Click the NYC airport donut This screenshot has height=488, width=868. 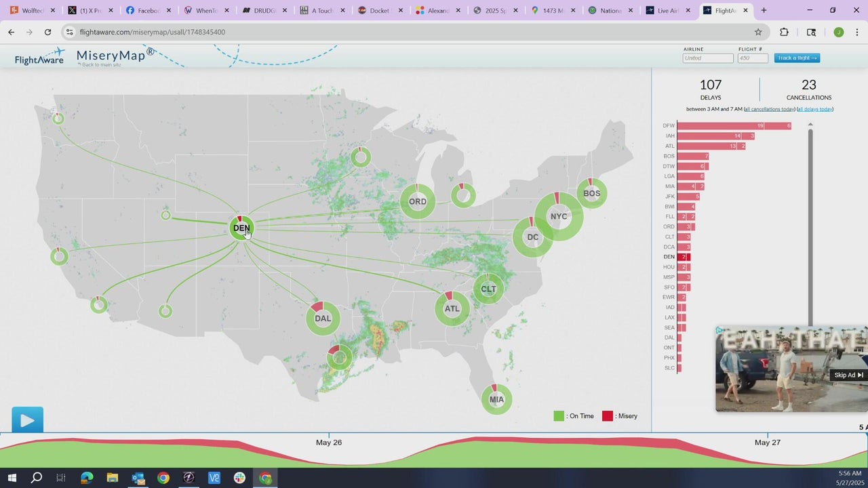pyautogui.click(x=559, y=216)
